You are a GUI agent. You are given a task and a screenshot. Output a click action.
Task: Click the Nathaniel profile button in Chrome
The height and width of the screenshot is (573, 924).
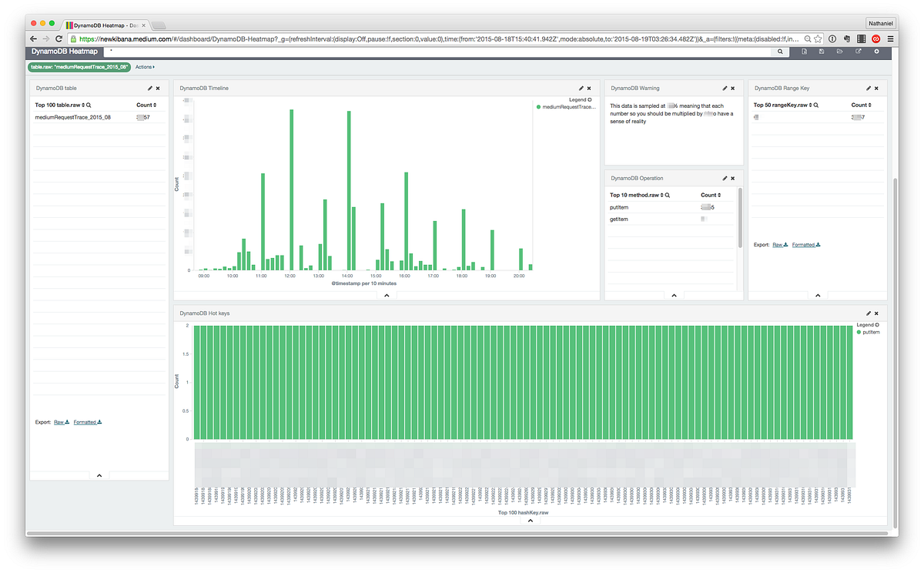click(880, 23)
